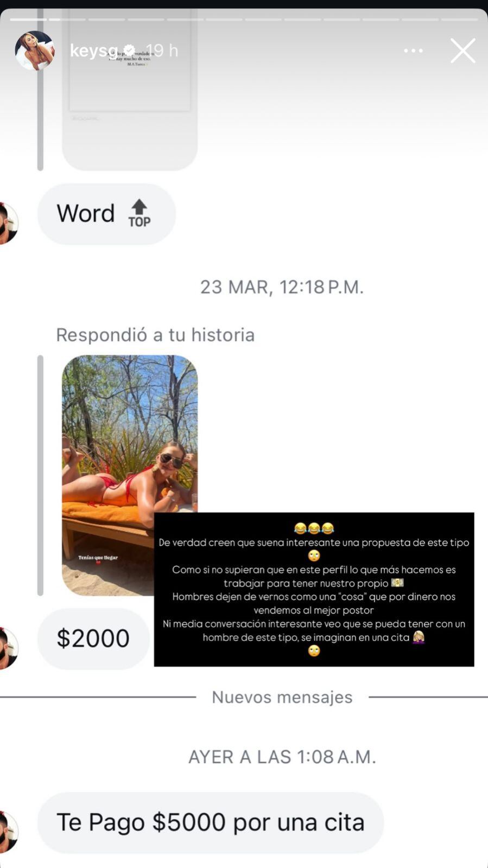Tap the TOP arrow emoji in message
Screen dimensions: 488x868
(x=140, y=213)
